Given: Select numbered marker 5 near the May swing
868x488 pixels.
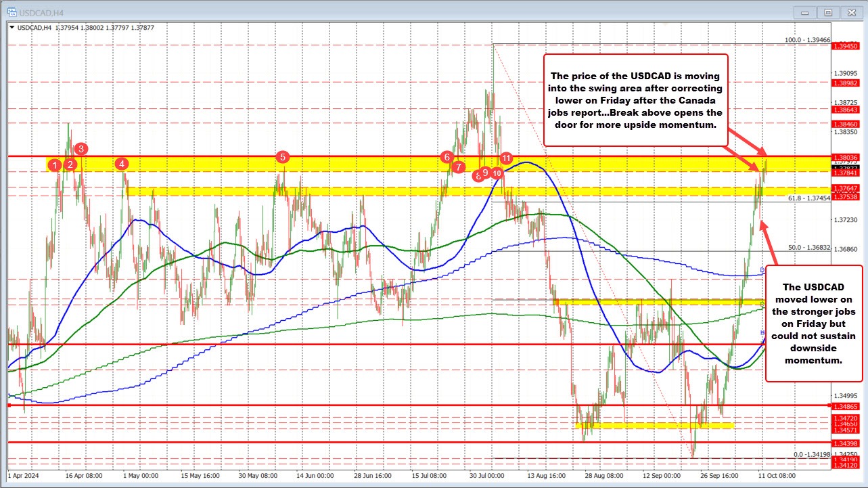Looking at the screenshot, I should click(x=282, y=158).
